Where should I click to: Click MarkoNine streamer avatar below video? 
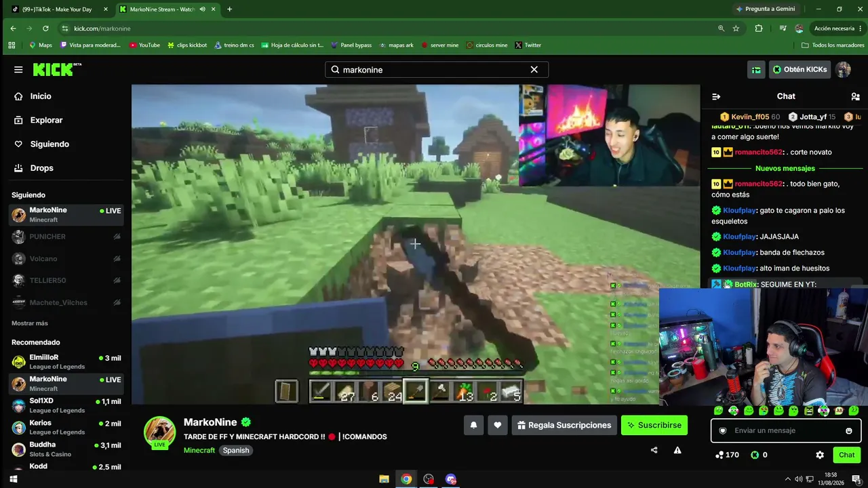coord(159,432)
